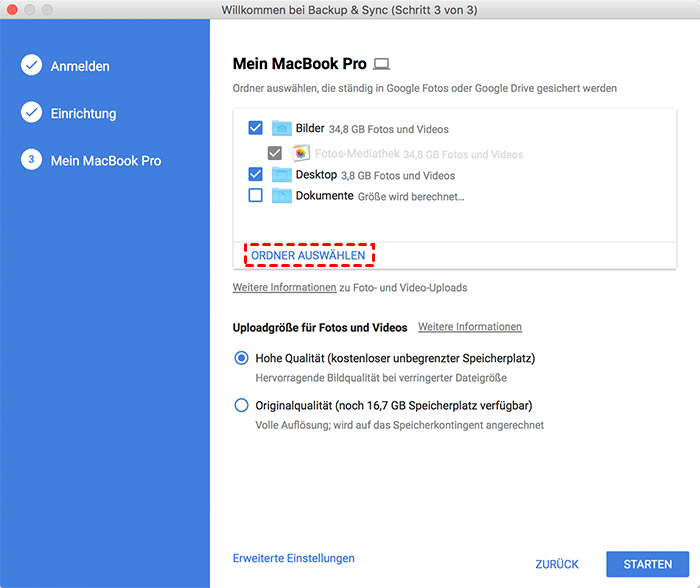Open the Anmelden step in sidebar
This screenshot has width=700, height=588.
click(80, 66)
